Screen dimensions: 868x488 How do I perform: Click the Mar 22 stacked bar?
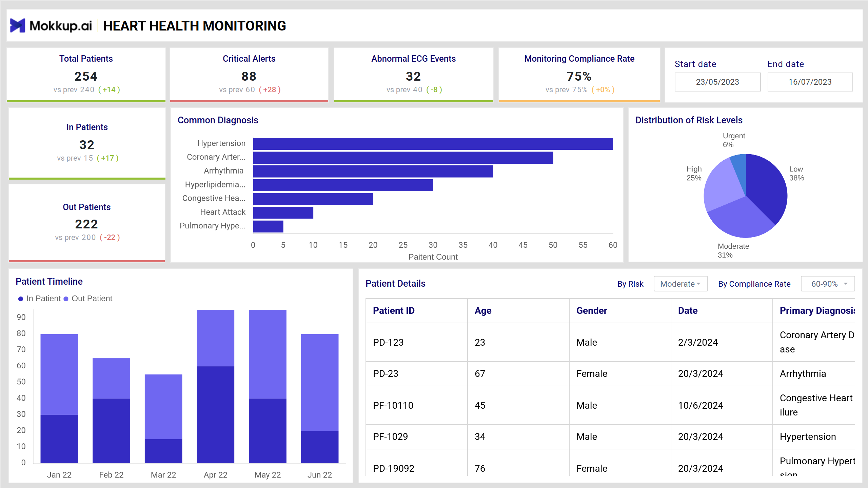[163, 419]
